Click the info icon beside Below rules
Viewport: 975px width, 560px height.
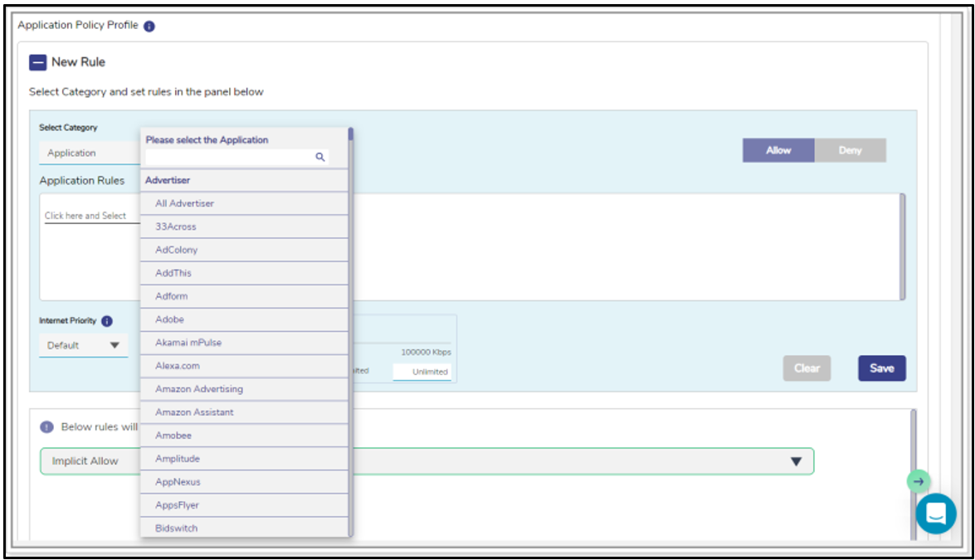pos(47,427)
